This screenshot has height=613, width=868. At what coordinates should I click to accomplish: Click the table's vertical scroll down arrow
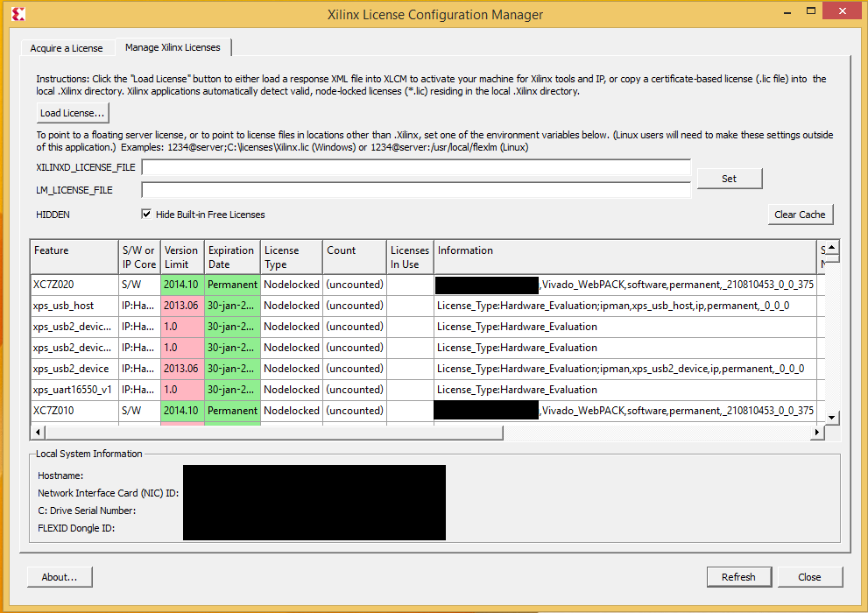[831, 418]
